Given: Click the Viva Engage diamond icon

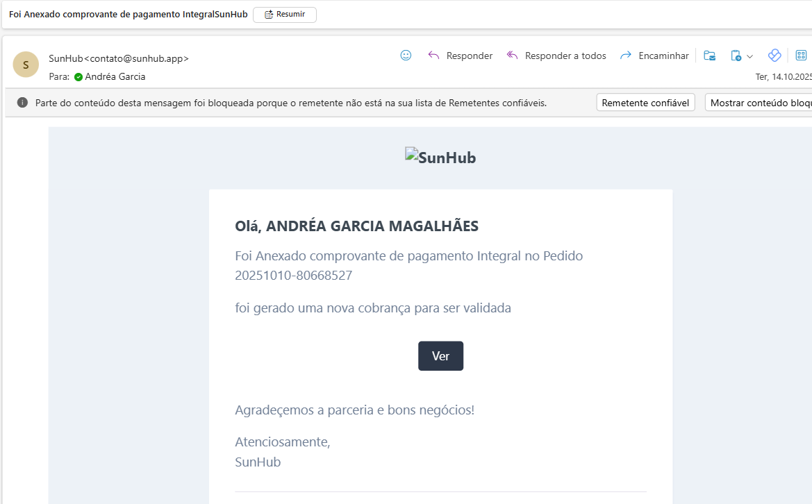Looking at the screenshot, I should (x=774, y=56).
